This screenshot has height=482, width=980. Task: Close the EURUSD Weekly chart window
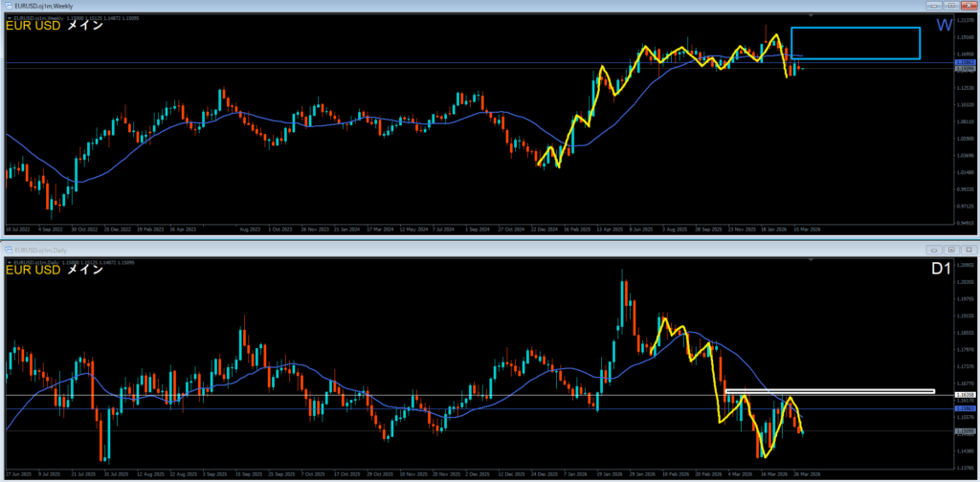tap(969, 5)
